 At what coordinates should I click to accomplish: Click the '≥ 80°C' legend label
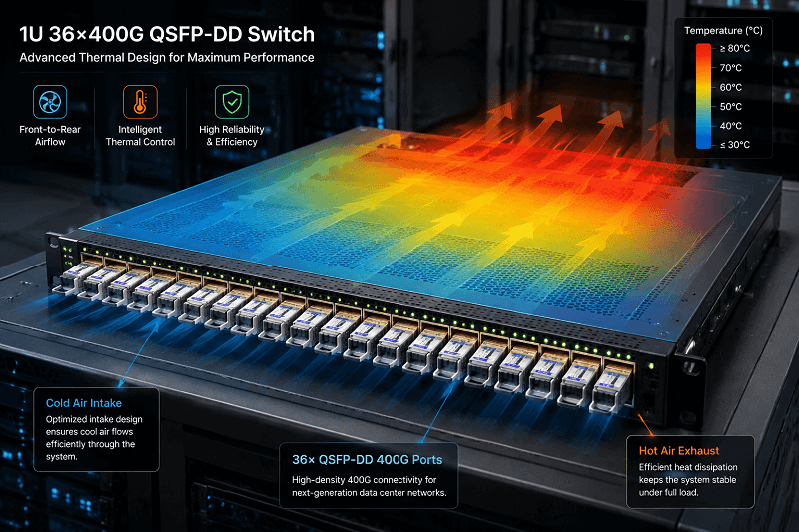[x=735, y=48]
